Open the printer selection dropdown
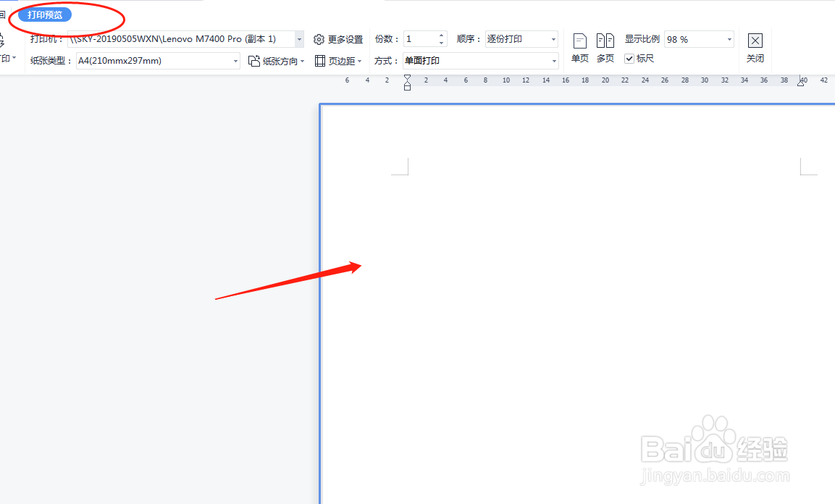Screen dimensions: 835x504 click(x=299, y=39)
